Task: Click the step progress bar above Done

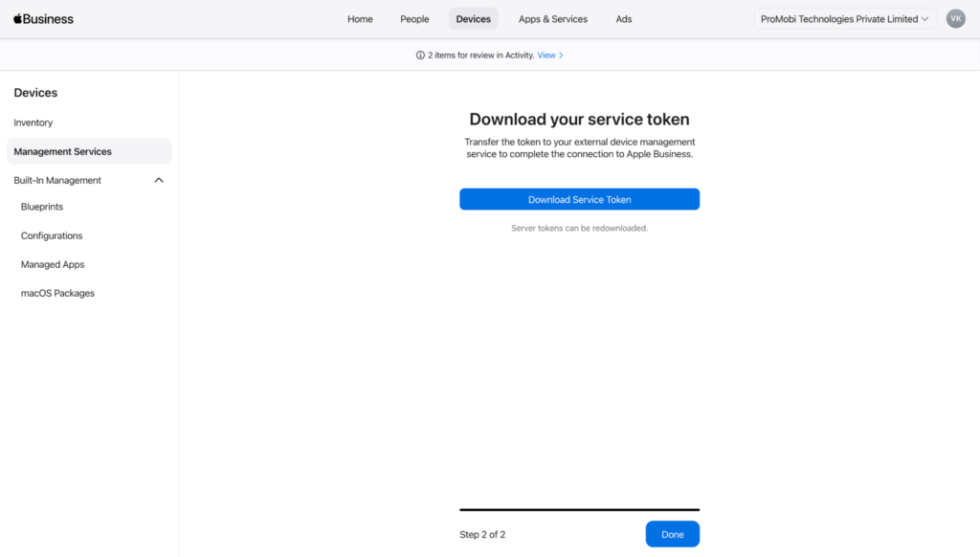Action: point(579,509)
